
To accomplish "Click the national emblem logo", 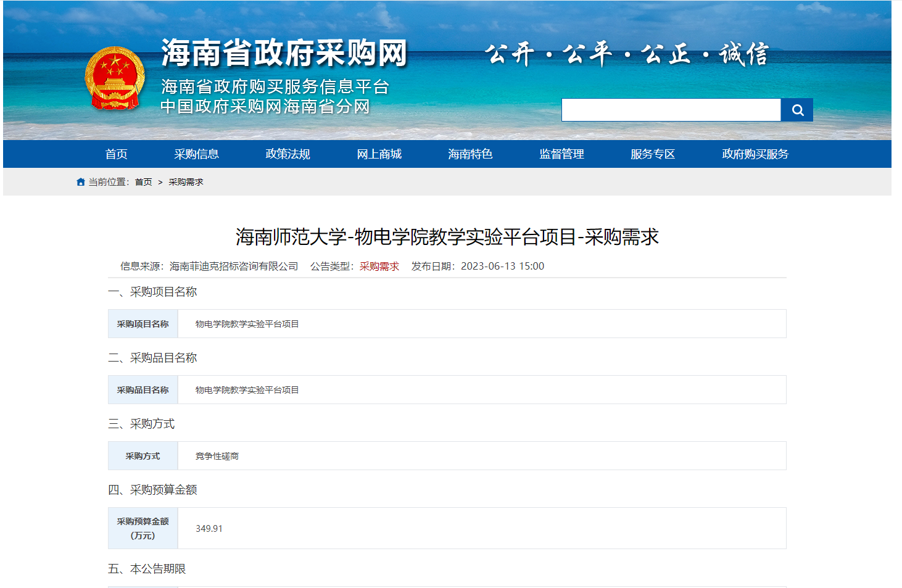I will point(115,78).
